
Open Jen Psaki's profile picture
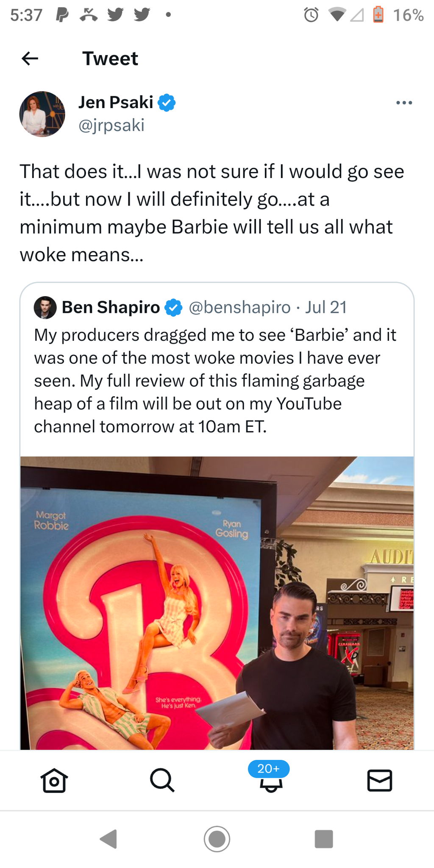coord(42,114)
